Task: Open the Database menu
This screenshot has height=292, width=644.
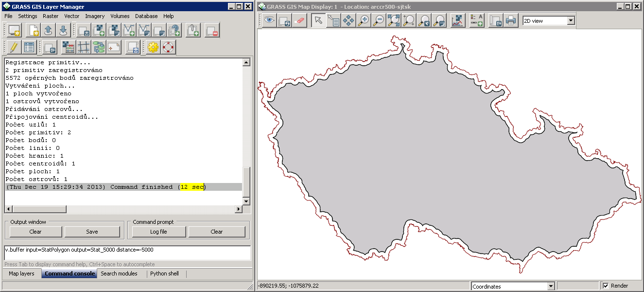Action: pos(146,16)
